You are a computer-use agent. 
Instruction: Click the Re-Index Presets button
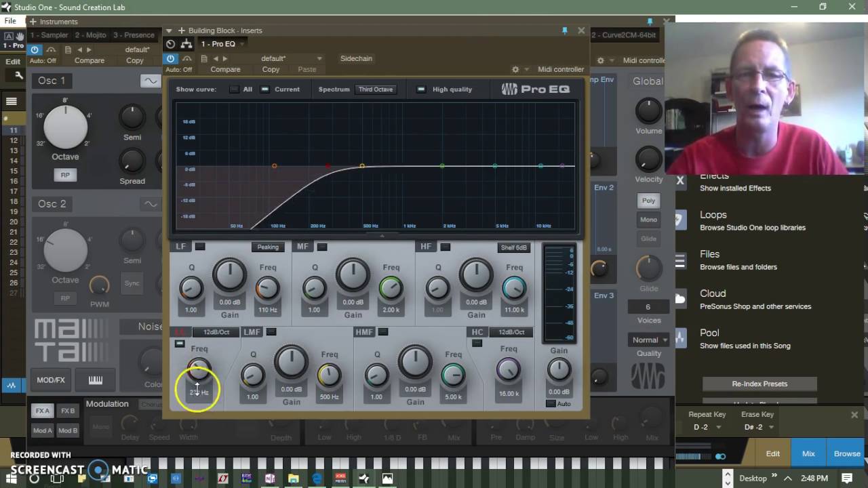(759, 384)
